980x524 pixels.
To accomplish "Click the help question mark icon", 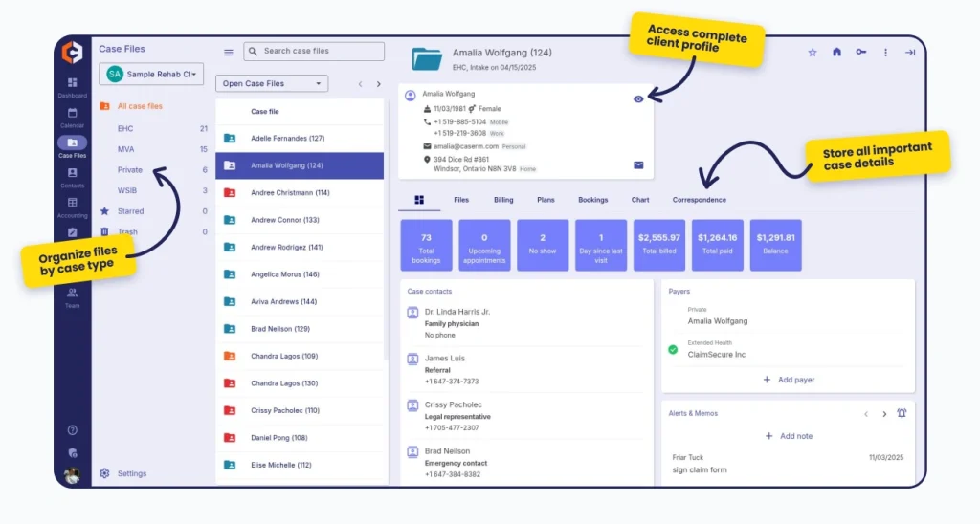I will pyautogui.click(x=73, y=430).
